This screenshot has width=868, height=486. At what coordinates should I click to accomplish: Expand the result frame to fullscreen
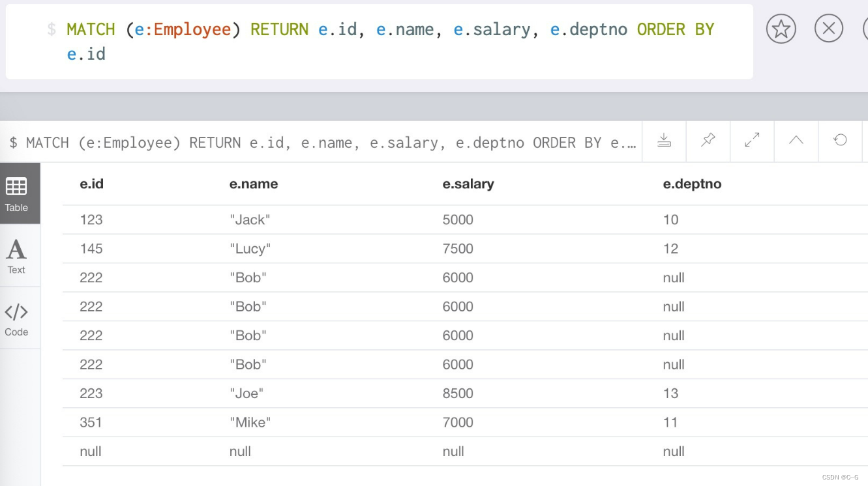(752, 140)
